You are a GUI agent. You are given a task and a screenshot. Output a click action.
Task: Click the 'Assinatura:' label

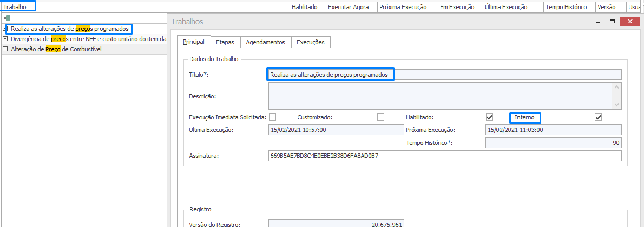203,156
